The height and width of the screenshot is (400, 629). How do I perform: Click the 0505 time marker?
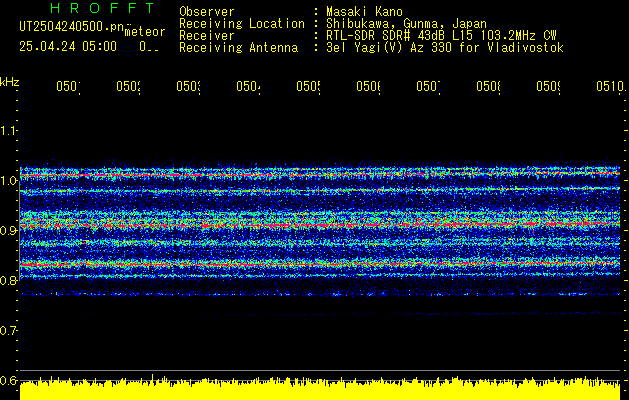click(308, 86)
